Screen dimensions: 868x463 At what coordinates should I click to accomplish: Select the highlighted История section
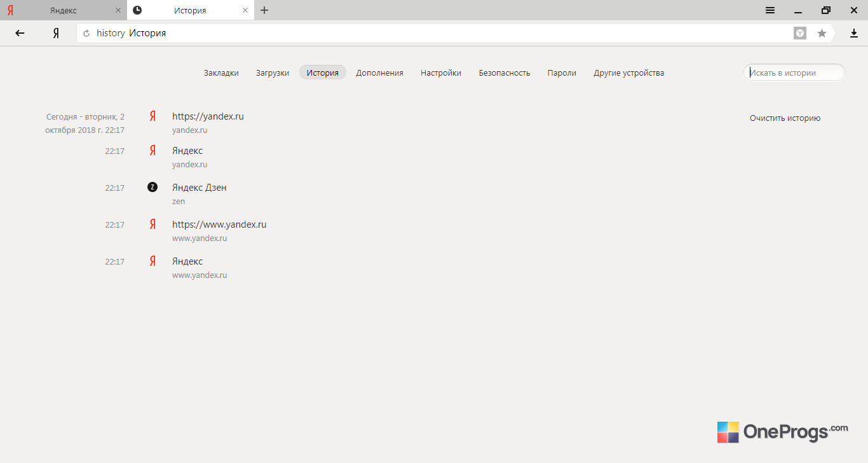click(x=323, y=73)
